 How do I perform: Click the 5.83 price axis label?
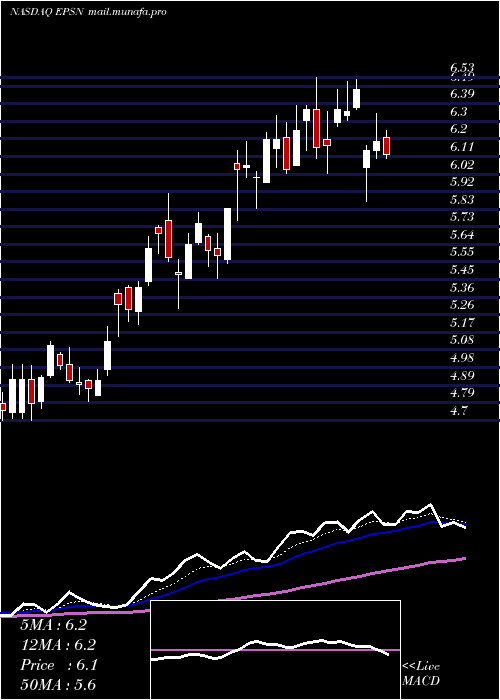[462, 199]
